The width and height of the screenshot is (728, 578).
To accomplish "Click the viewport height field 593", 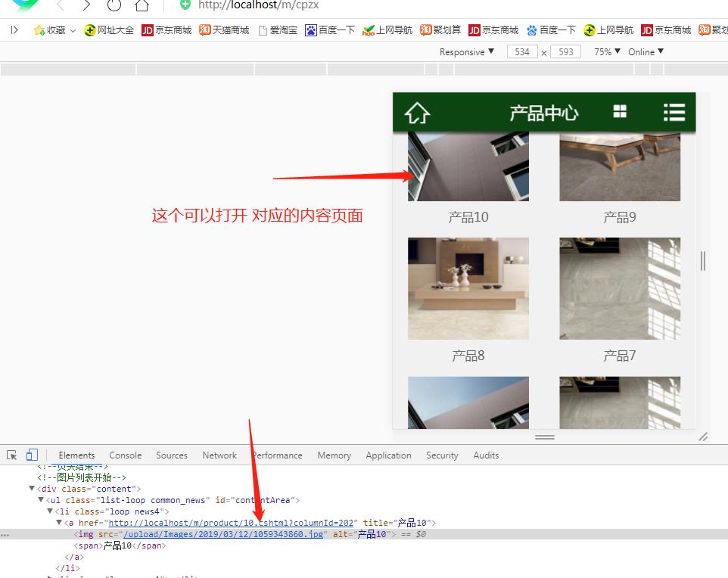I will pyautogui.click(x=565, y=52).
